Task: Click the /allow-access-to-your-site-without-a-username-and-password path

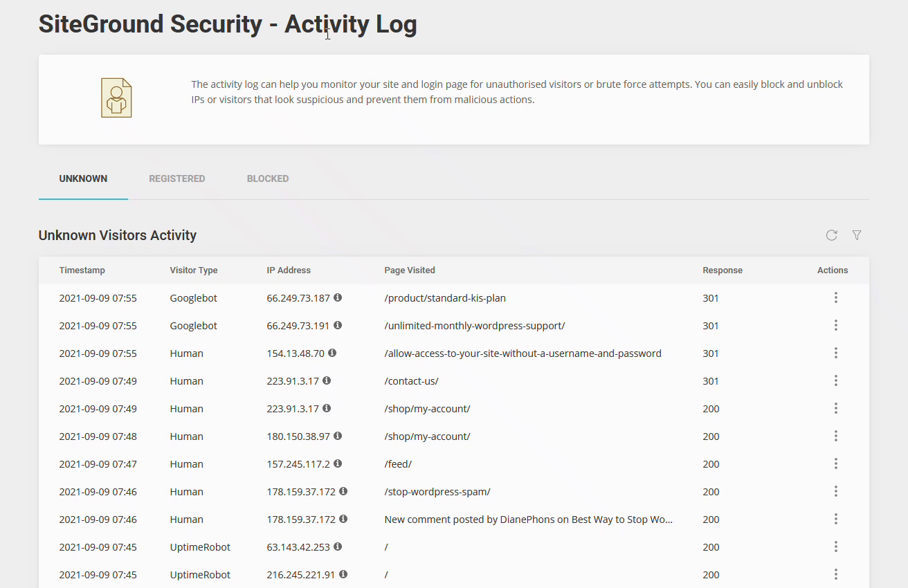Action: [523, 353]
